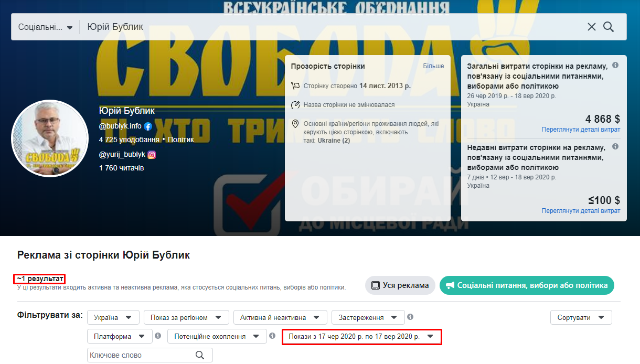This screenshot has width=640, height=364.
Task: Select Соціальні питання, вибори або політика tab
Action: pos(527,285)
